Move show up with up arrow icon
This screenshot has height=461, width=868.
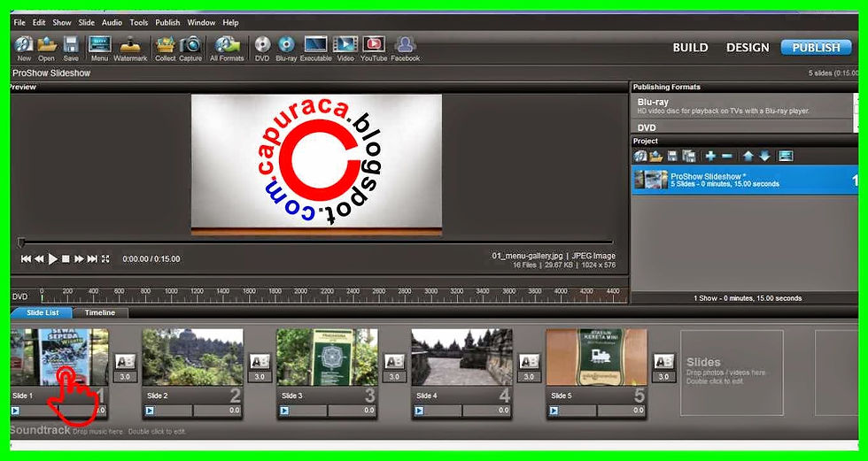click(x=748, y=157)
